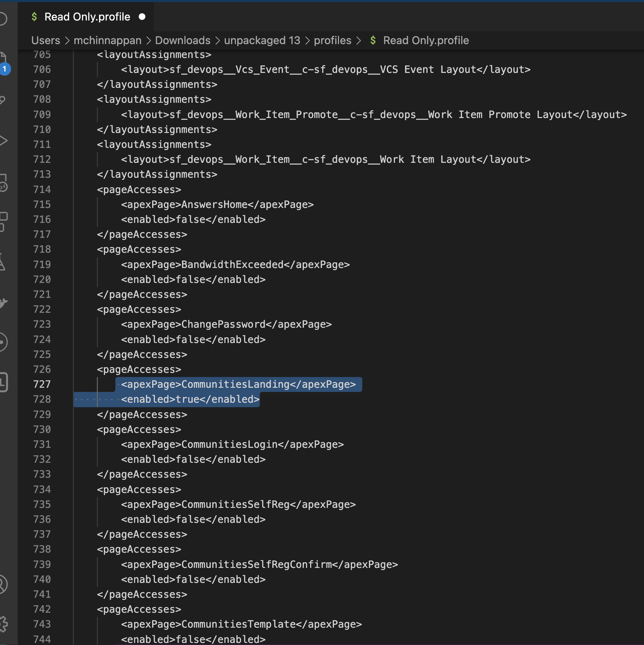Screen dimensions: 644x645
Task: Click the highlighted CommunitiesLanding apexPage line
Action: tap(238, 384)
